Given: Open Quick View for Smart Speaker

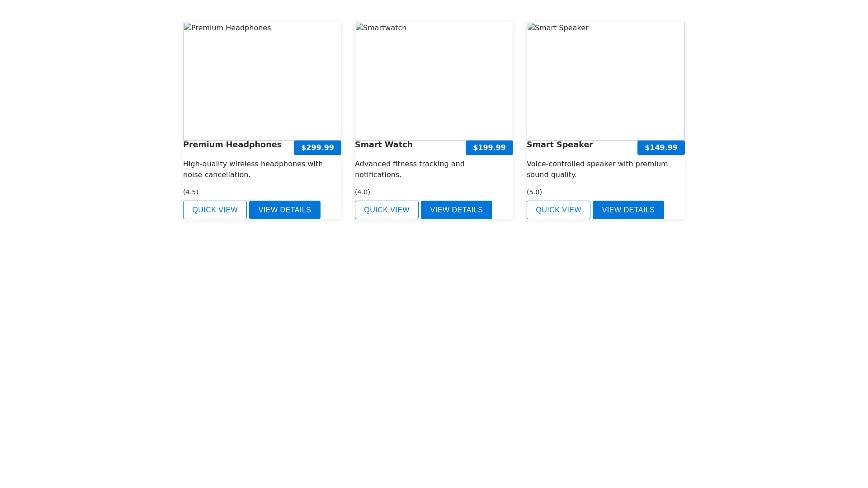Looking at the screenshot, I should (558, 210).
